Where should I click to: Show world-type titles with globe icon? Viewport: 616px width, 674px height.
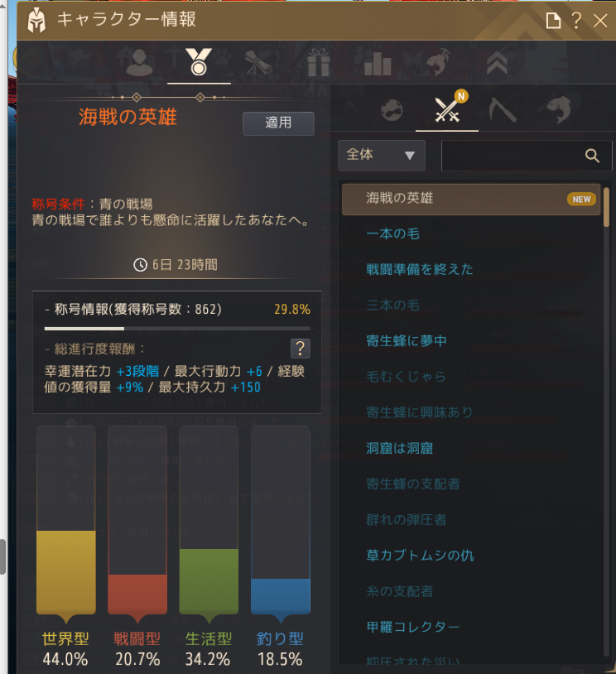tap(392, 110)
